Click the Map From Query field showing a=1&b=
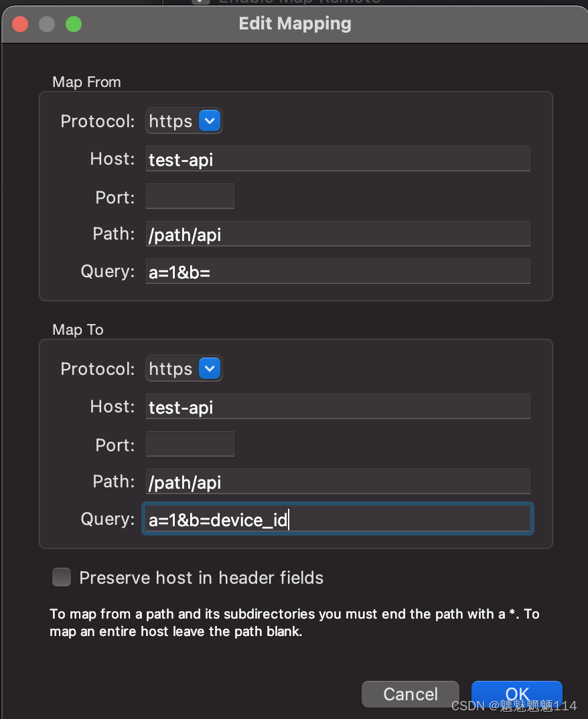The image size is (588, 719). 337,271
